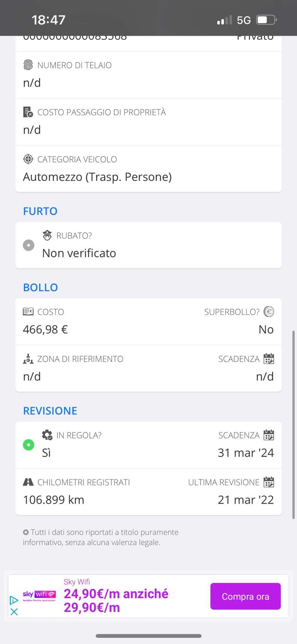This screenshot has height=644, width=297.
Task: Tap the thief icon beside Rubato?
Action: [x=47, y=235]
